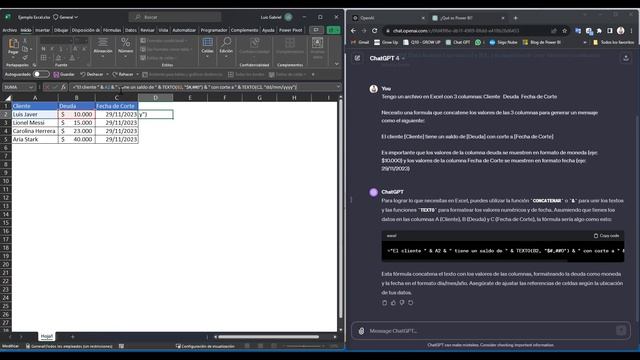Open a new Chrome tab with plus button
640x360 pixels.
click(516, 18)
